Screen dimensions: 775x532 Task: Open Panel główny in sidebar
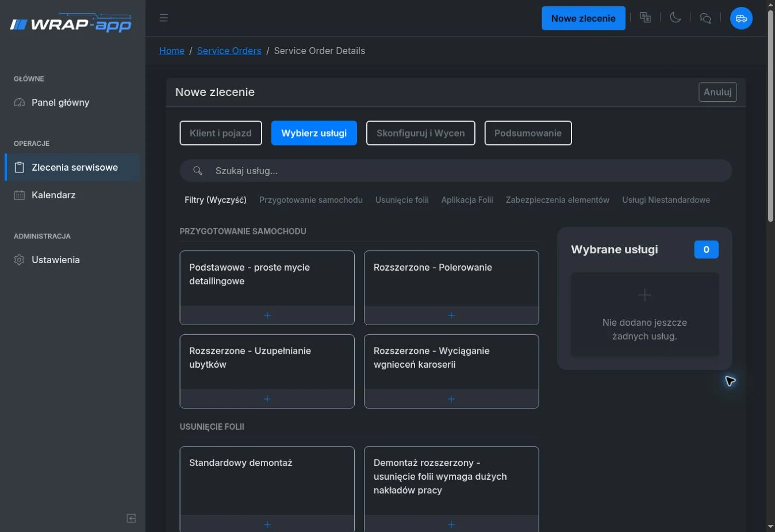pyautogui.click(x=72, y=102)
